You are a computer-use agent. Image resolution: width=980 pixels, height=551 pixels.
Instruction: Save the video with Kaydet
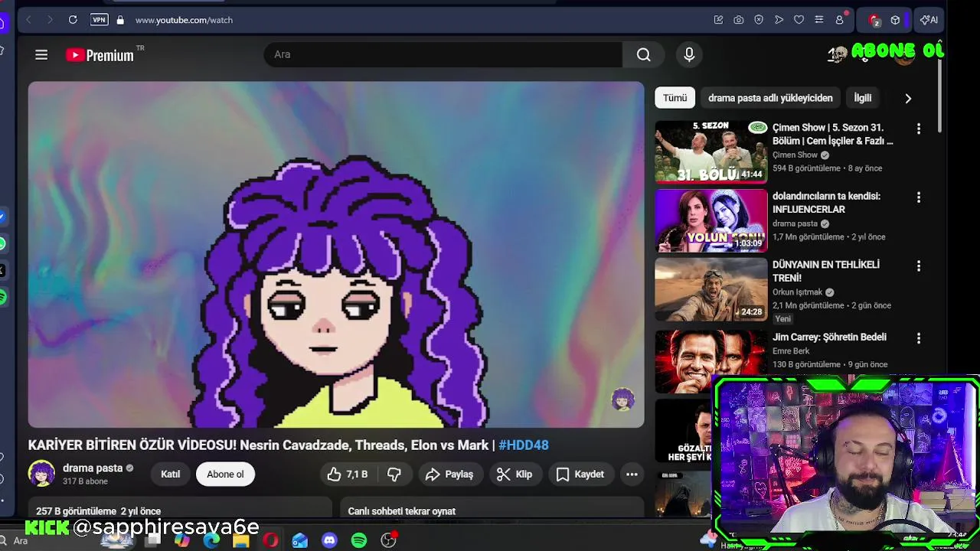point(580,474)
